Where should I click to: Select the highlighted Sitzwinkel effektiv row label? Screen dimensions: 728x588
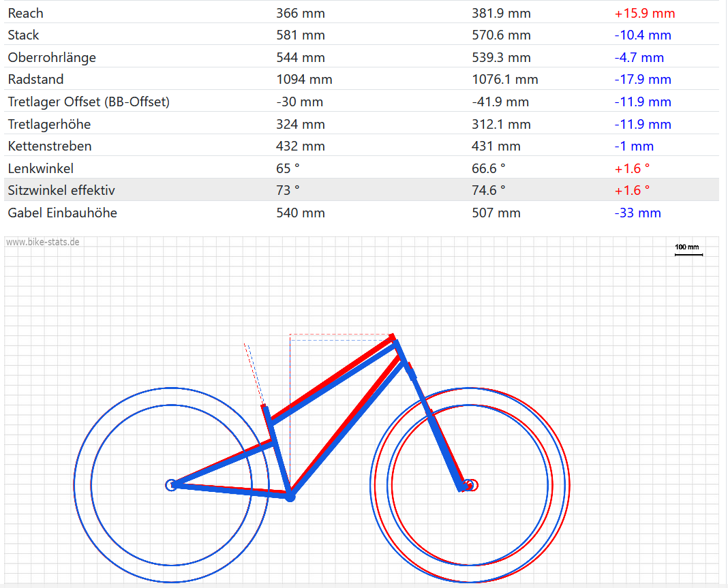pyautogui.click(x=61, y=190)
